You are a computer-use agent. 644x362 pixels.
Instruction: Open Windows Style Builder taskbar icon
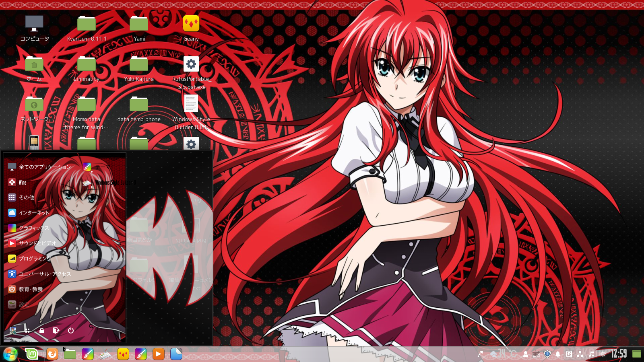click(x=105, y=355)
